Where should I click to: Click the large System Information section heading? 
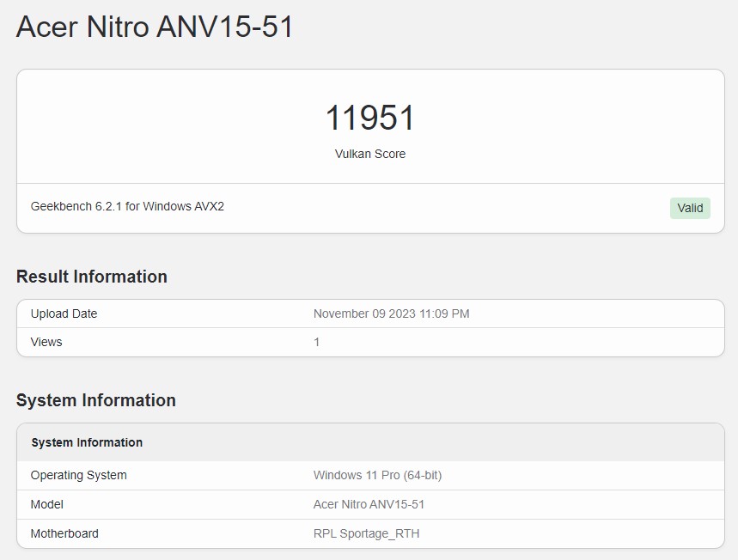click(96, 400)
